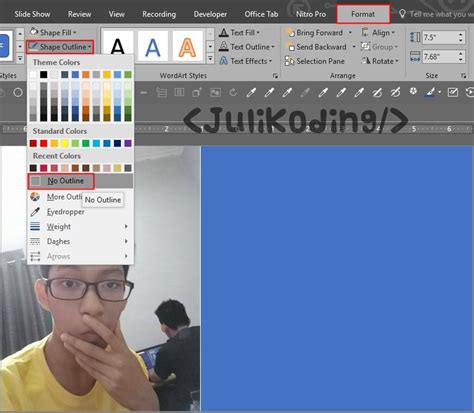Apply the orange outlined A WordArt style

[x=188, y=46]
